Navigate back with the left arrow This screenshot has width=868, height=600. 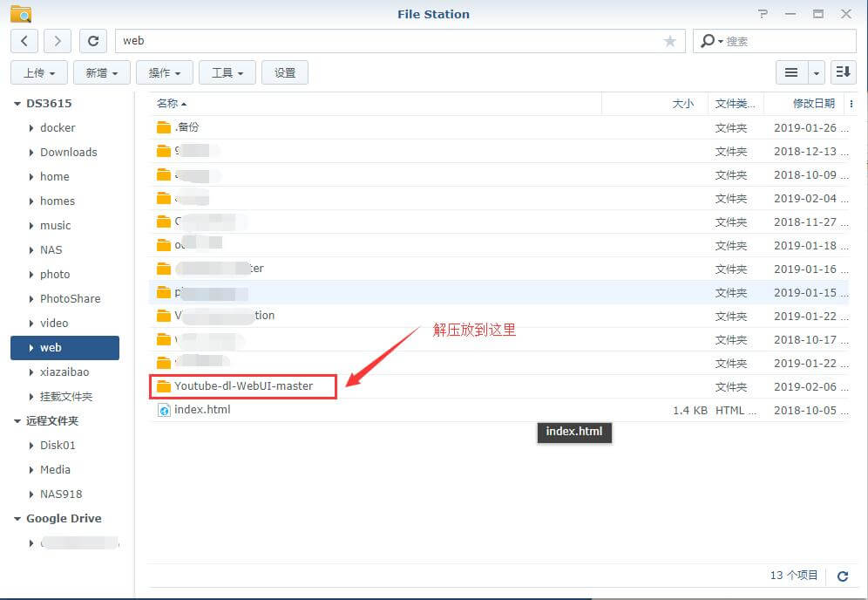pos(24,40)
